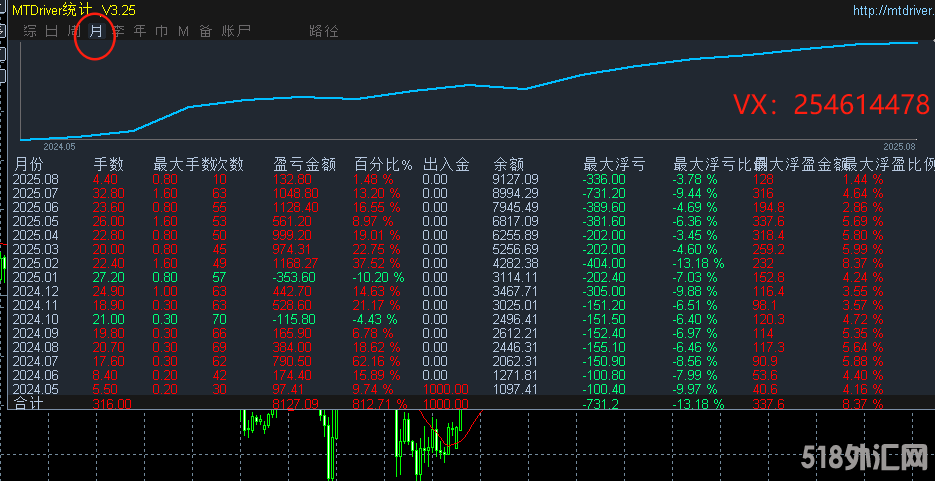This screenshot has height=481, width=935.
Task: Click the 月份 column header
Action: pyautogui.click(x=30, y=163)
